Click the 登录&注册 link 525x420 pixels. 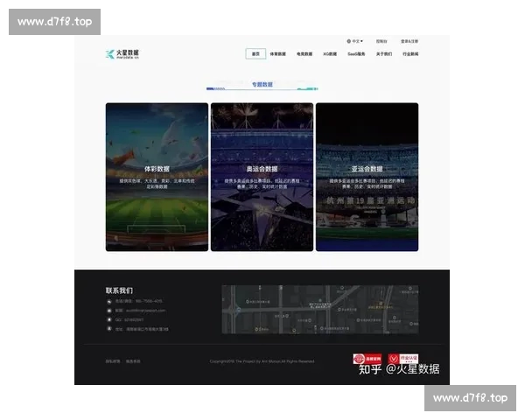click(x=409, y=41)
